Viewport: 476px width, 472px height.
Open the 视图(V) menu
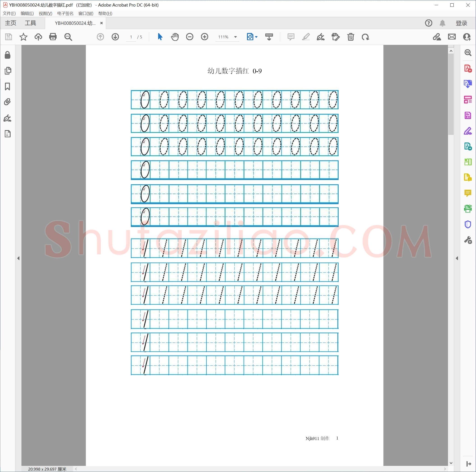tap(45, 13)
